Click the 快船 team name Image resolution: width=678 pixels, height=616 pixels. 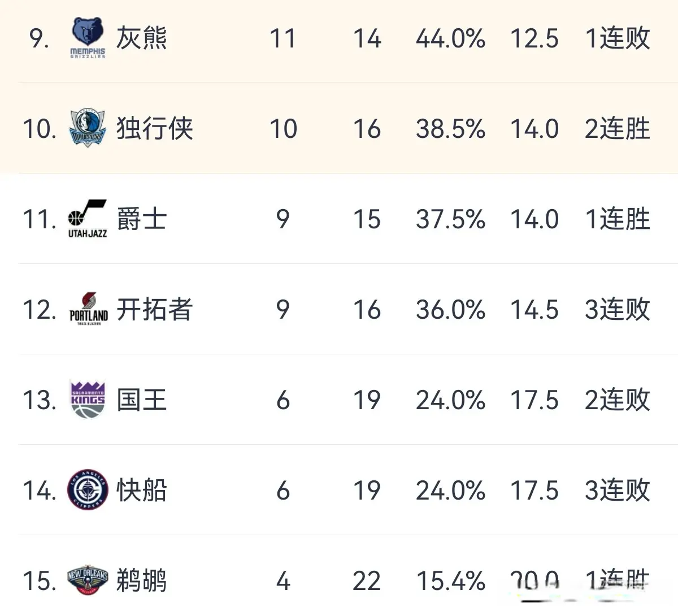point(142,490)
